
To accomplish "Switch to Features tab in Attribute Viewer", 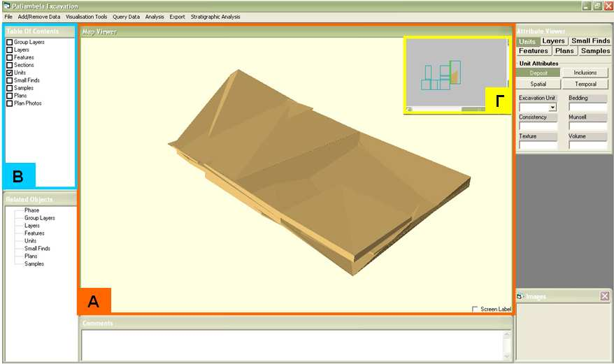I will pyautogui.click(x=534, y=51).
